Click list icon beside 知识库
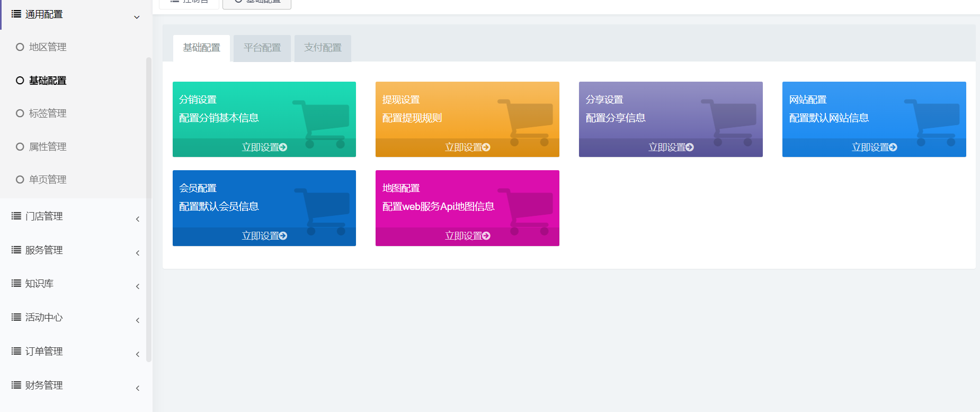Image resolution: width=980 pixels, height=412 pixels. click(x=16, y=283)
